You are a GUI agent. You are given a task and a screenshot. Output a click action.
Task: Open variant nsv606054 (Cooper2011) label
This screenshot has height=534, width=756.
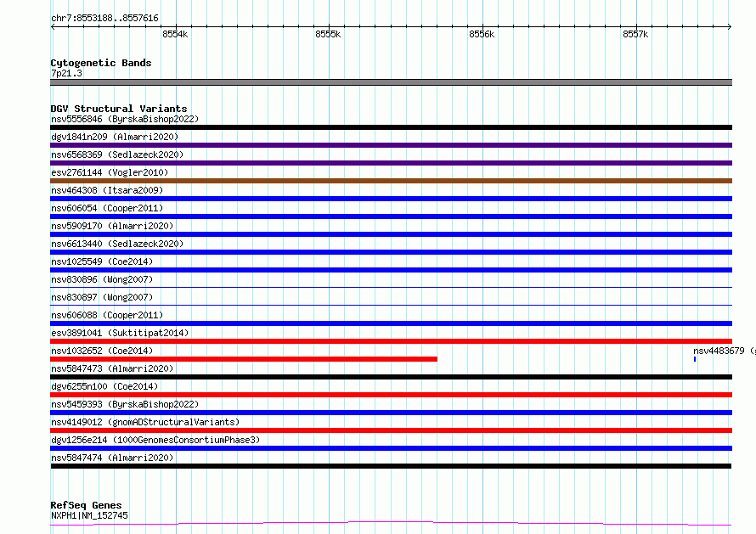(107, 208)
